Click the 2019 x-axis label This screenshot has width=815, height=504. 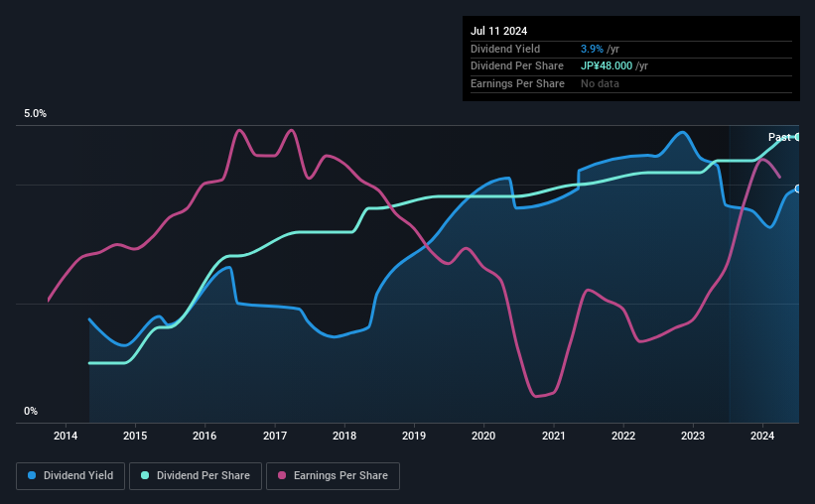[414, 436]
